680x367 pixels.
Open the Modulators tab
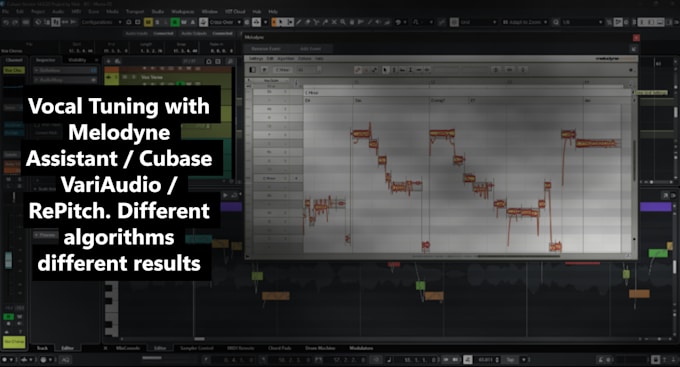coord(361,348)
